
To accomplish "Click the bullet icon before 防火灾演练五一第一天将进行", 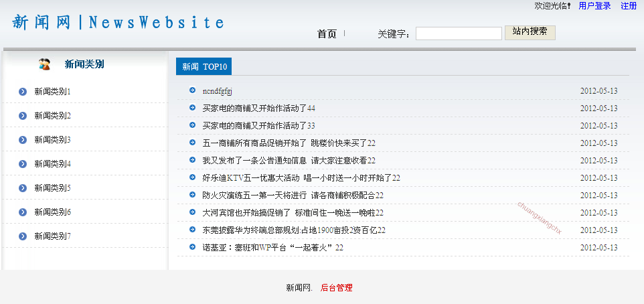I will click(192, 194).
